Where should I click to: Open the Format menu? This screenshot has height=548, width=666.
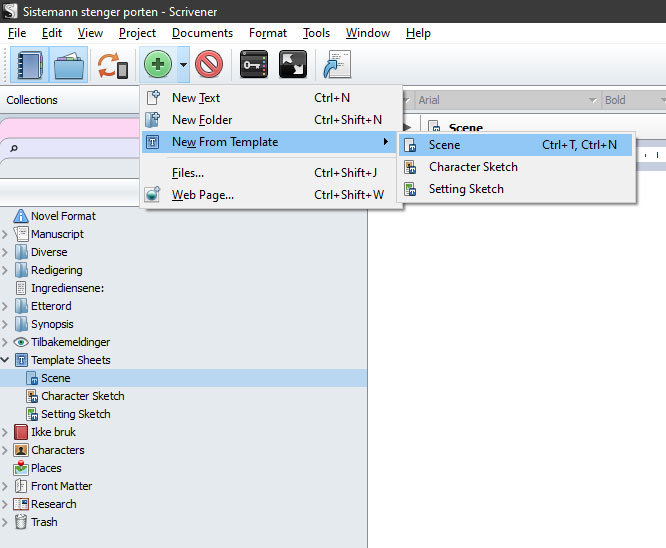pyautogui.click(x=268, y=33)
